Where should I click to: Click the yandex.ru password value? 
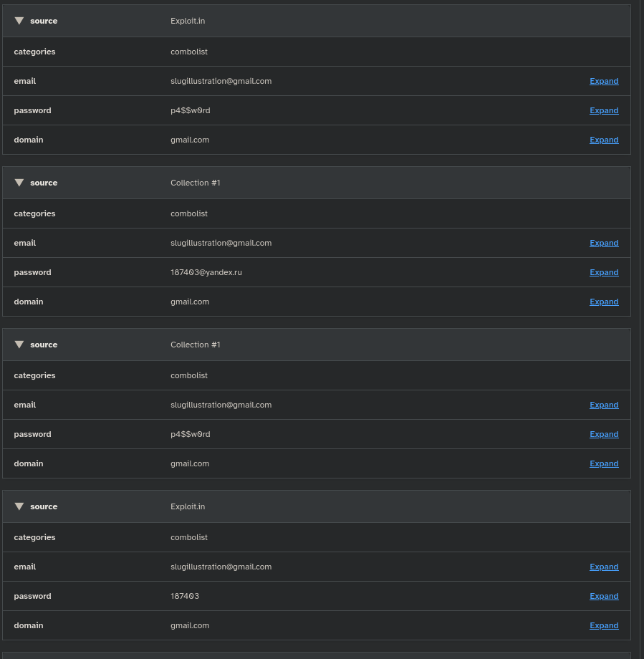(x=206, y=272)
